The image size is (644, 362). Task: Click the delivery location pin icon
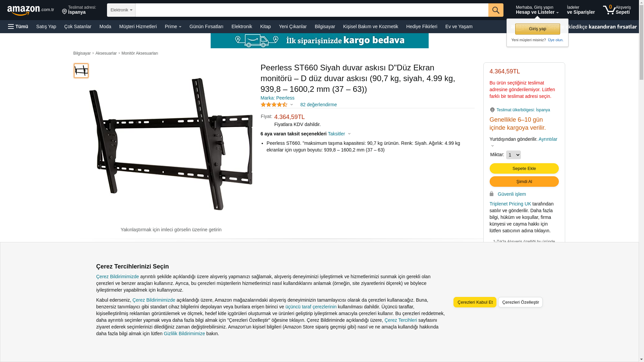click(64, 12)
